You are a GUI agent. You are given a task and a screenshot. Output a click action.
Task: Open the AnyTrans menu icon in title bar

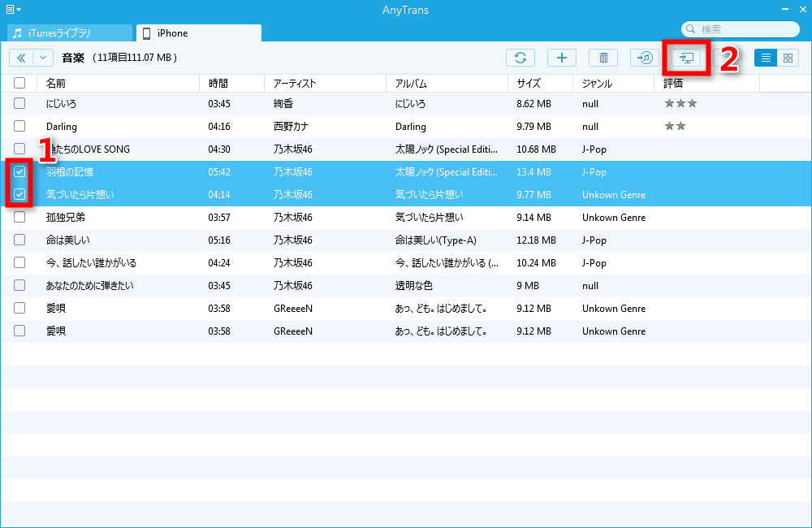click(x=13, y=9)
